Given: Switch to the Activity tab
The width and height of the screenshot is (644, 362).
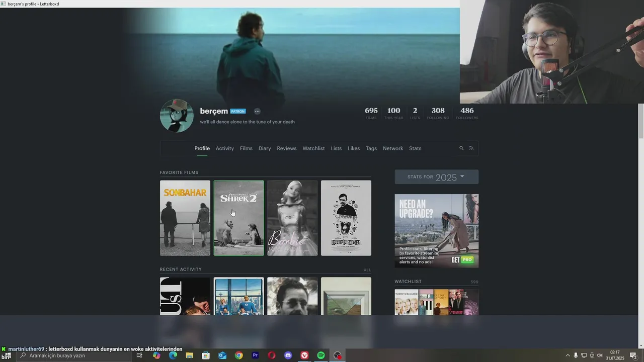Looking at the screenshot, I should point(224,148).
